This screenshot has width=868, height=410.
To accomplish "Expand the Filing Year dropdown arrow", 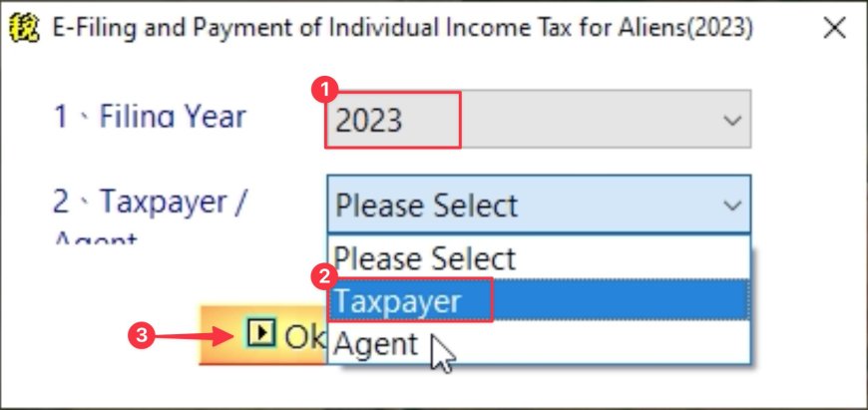I will [732, 120].
